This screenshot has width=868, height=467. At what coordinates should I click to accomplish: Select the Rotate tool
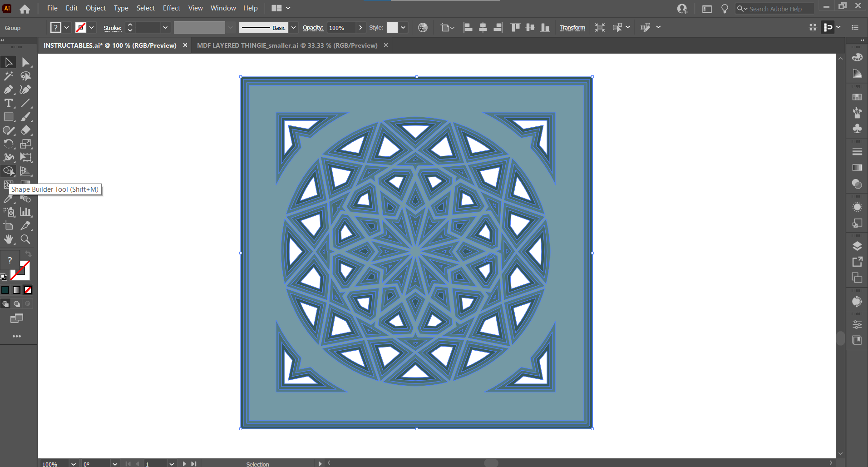click(x=9, y=144)
